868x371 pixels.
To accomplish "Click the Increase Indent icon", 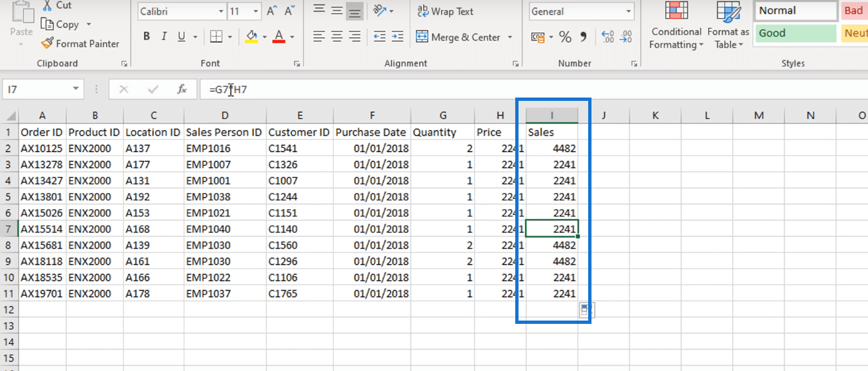I will coord(397,37).
